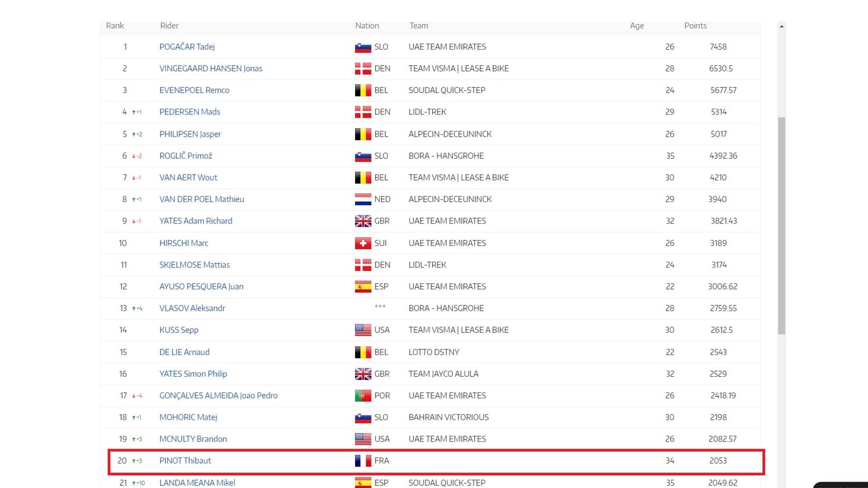Click Slovenia flag in Mohoric row
This screenshot has height=488, width=868.
click(x=363, y=417)
